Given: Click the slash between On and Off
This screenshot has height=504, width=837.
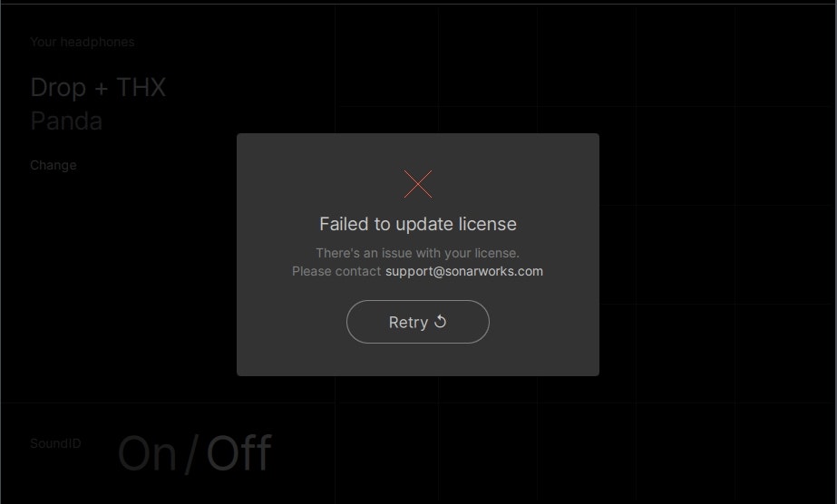Looking at the screenshot, I should pyautogui.click(x=191, y=454).
